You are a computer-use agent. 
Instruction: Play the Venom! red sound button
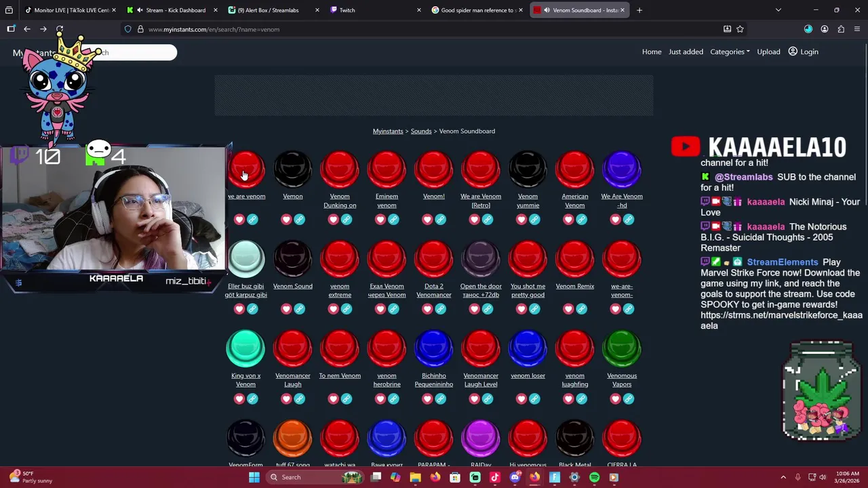tap(434, 169)
